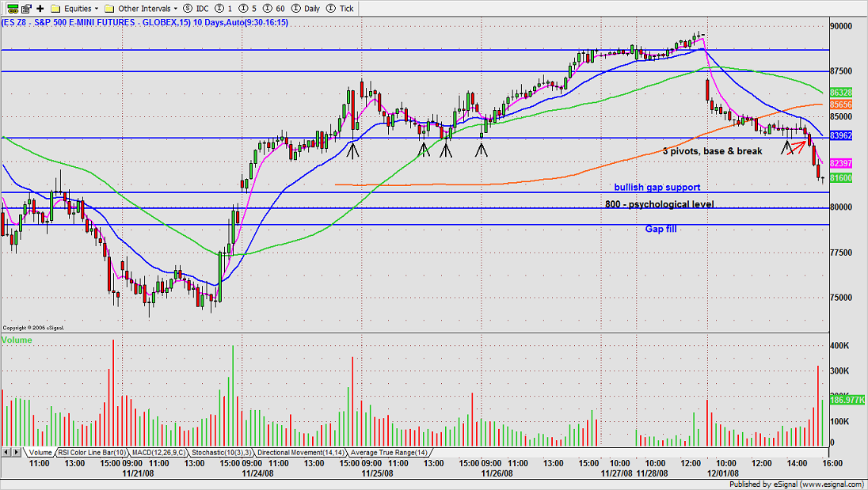
Task: Open the Stochastic(10(3),3) tab
Action: click(222, 452)
